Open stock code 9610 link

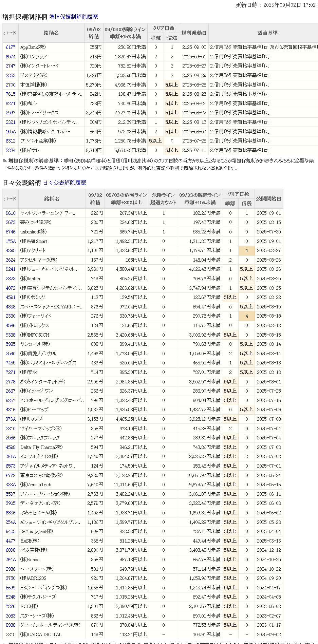tap(11, 213)
